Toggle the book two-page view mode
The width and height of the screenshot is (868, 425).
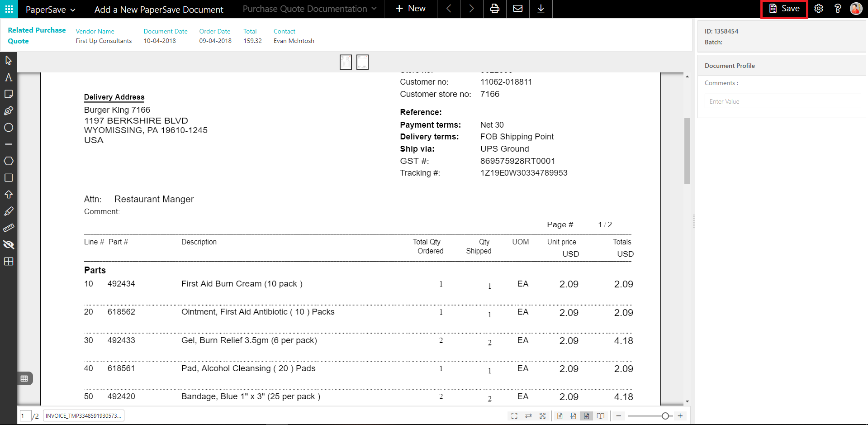(601, 416)
